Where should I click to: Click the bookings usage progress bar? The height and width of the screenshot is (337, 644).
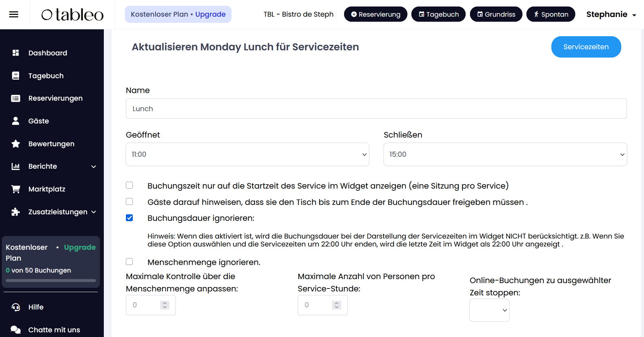tap(51, 281)
